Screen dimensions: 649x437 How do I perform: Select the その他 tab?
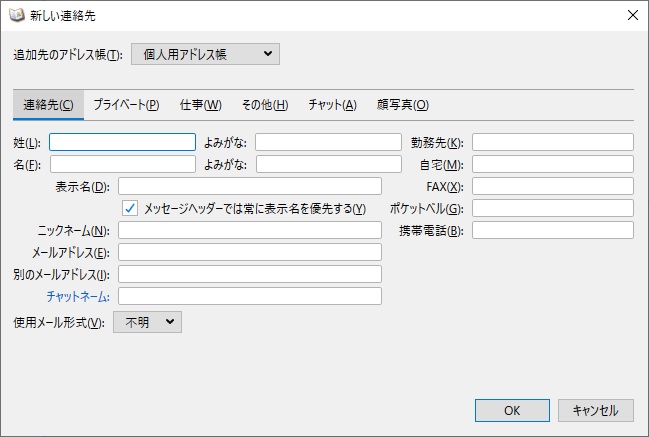[x=265, y=105]
